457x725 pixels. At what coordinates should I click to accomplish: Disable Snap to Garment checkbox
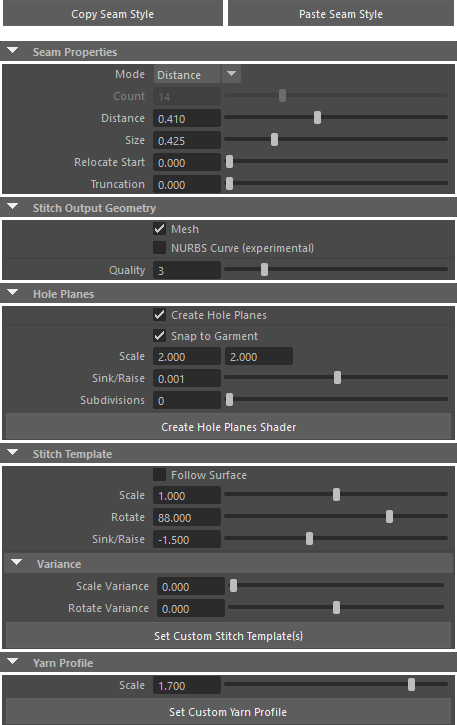tap(160, 336)
